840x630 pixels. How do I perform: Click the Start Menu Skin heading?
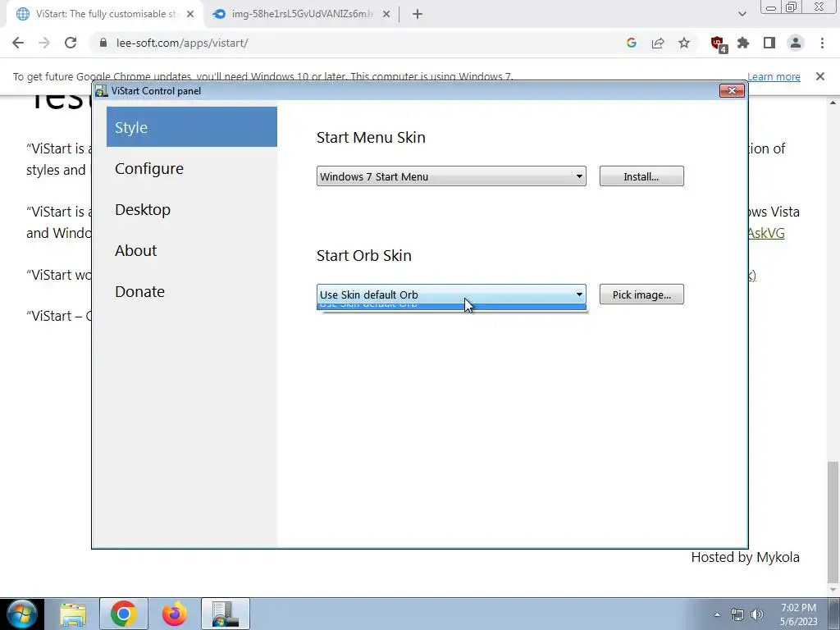[371, 137]
